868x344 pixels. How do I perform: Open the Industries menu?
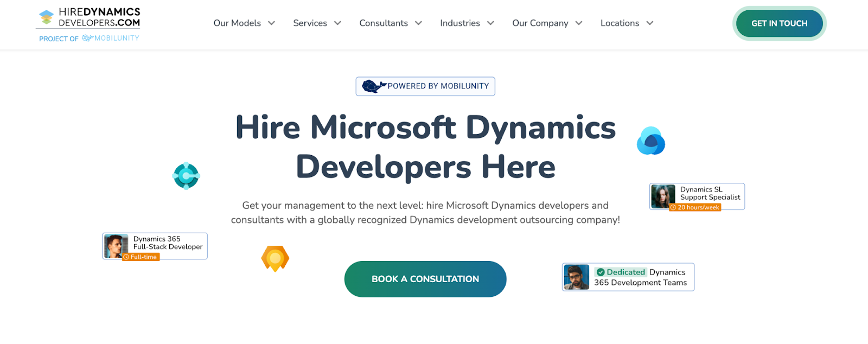click(x=460, y=23)
